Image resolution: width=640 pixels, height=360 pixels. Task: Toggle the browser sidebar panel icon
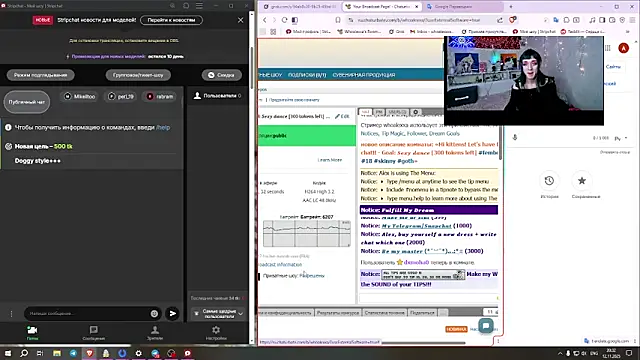(x=295, y=20)
